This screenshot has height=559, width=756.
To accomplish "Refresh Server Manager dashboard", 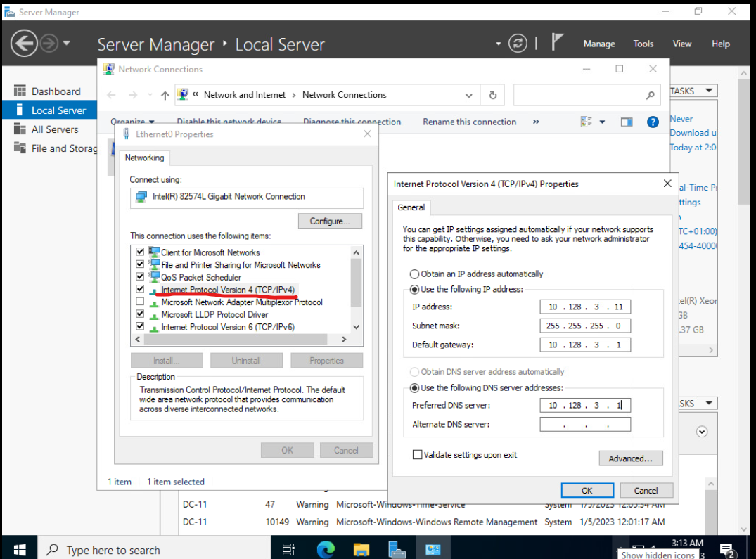I will pyautogui.click(x=518, y=44).
